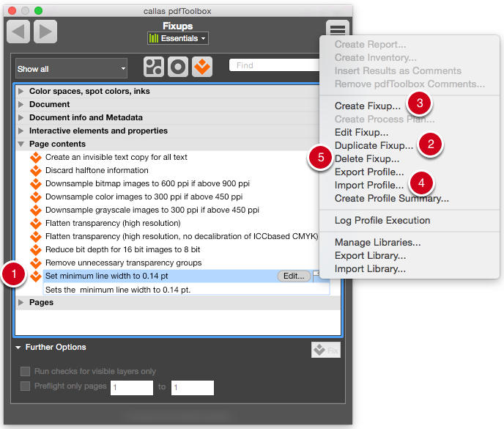The height and width of the screenshot is (429, 504).
Task: Choose Edit Fixup... from the menu
Action: point(361,132)
